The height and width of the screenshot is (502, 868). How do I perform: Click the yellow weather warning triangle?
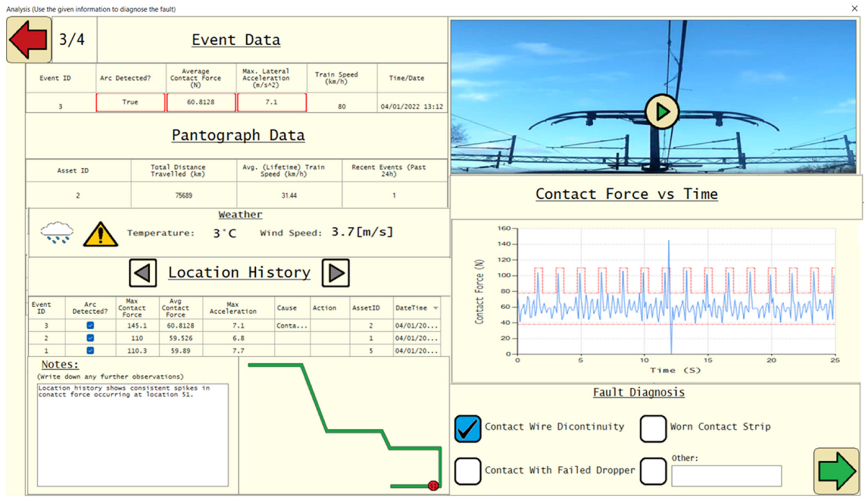(101, 234)
